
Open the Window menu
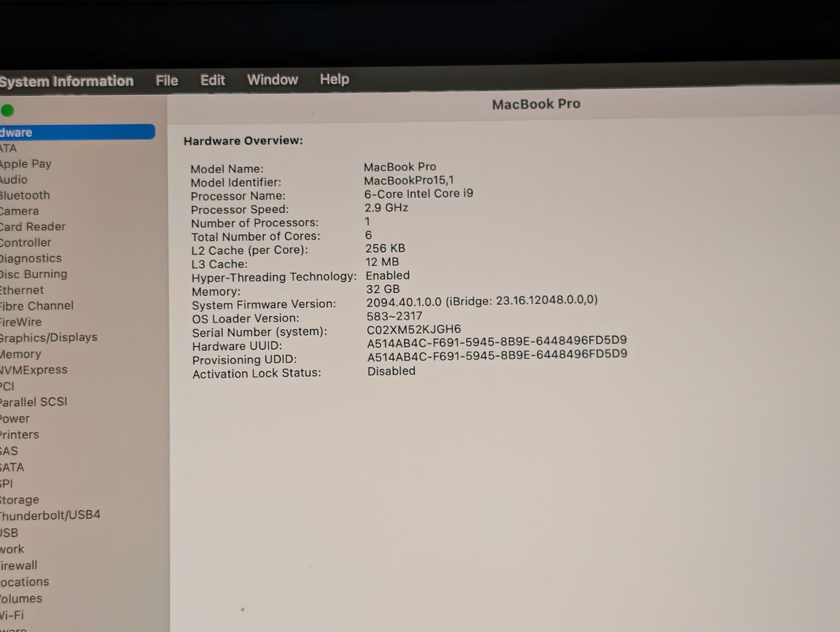(x=272, y=80)
